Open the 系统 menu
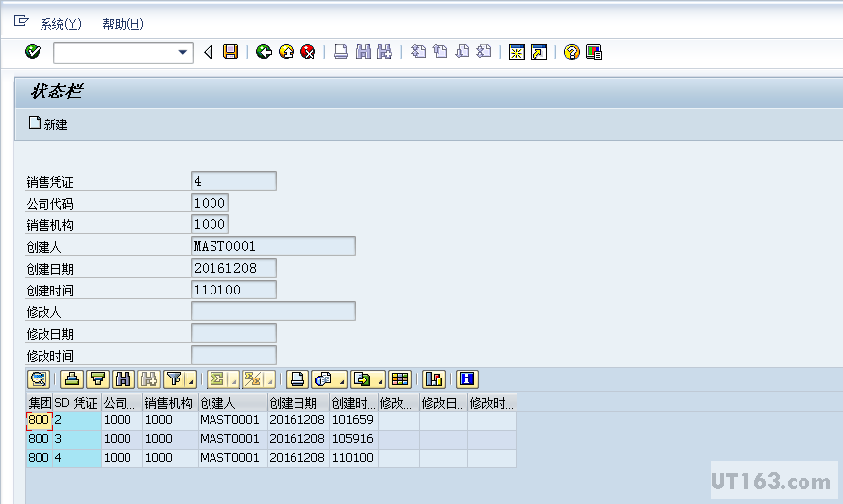Image resolution: width=843 pixels, height=504 pixels. (x=60, y=24)
